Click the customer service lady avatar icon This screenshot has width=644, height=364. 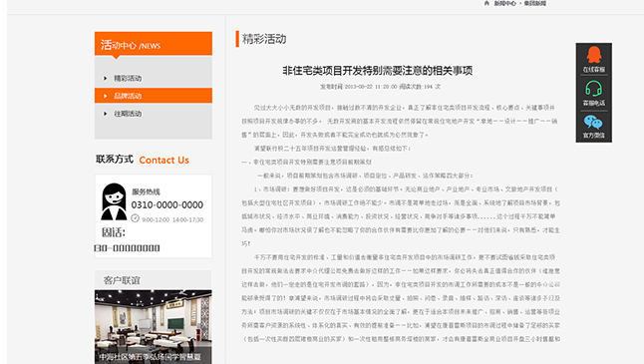click(114, 201)
